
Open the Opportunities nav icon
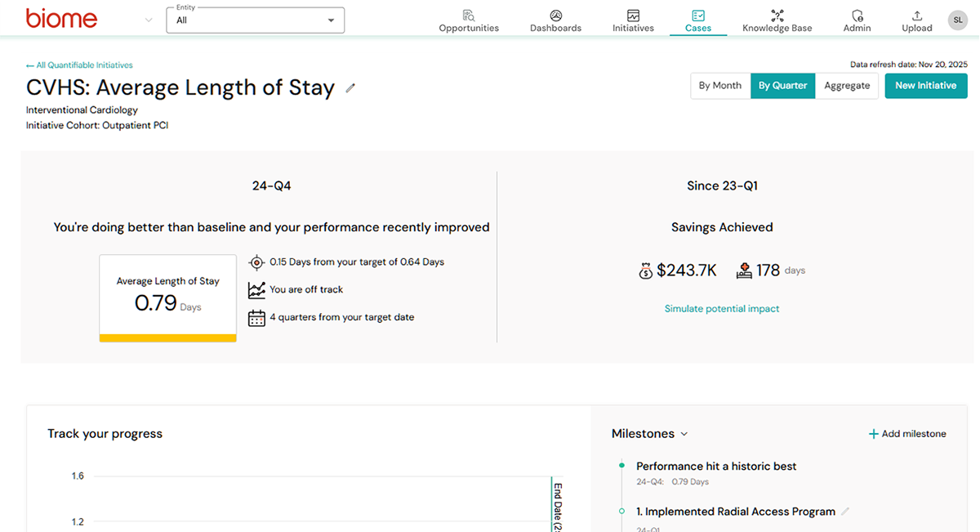[x=469, y=16]
